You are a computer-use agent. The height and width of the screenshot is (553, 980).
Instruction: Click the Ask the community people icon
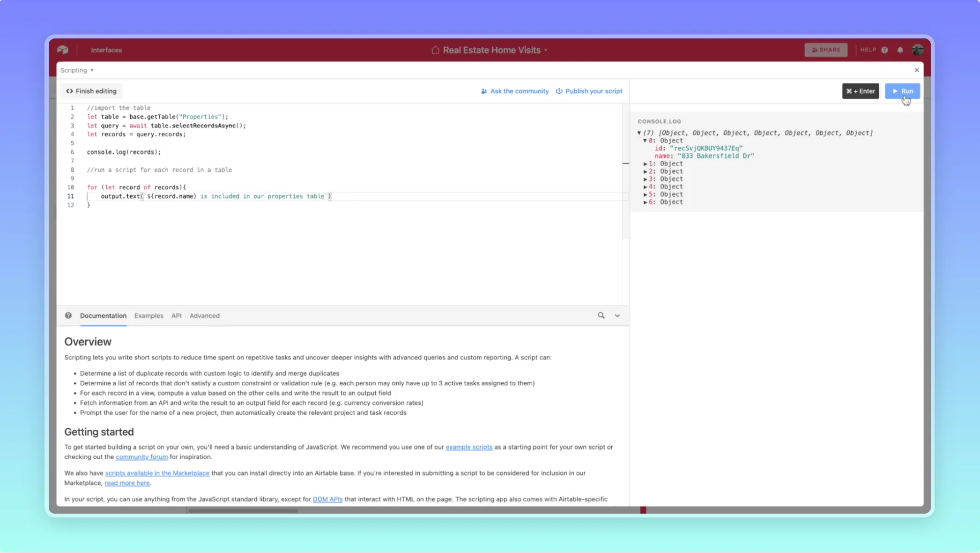click(x=483, y=91)
